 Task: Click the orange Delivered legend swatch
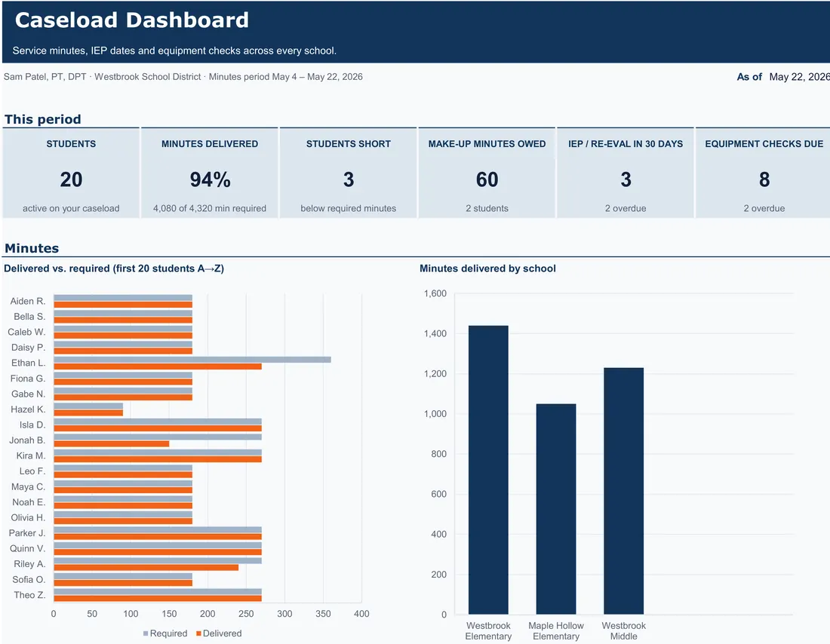(x=198, y=633)
